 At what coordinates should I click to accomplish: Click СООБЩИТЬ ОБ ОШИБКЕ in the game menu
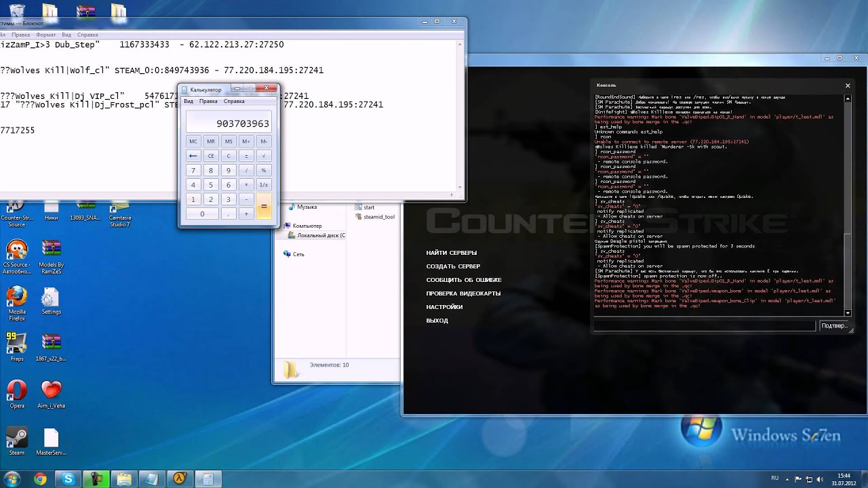click(464, 280)
